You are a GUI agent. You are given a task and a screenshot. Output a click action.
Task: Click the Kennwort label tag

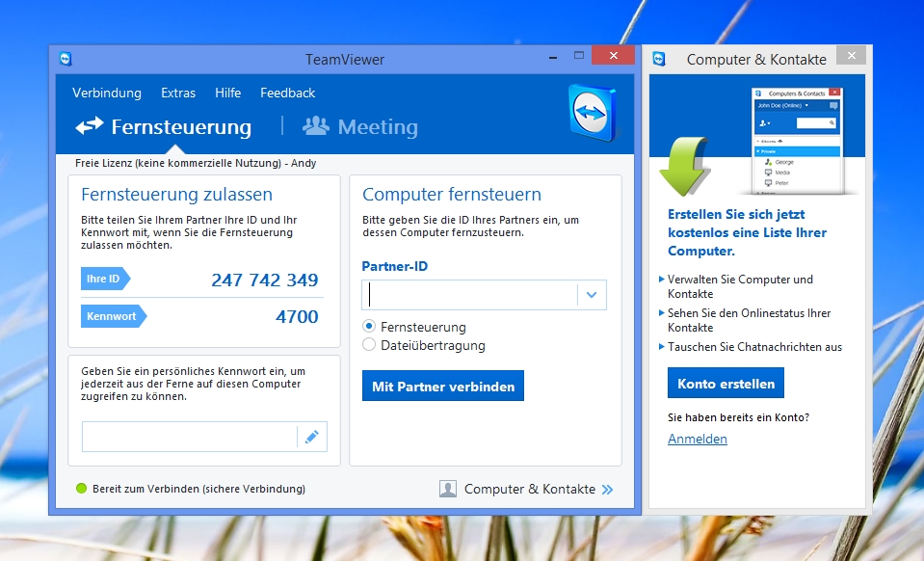coord(113,316)
